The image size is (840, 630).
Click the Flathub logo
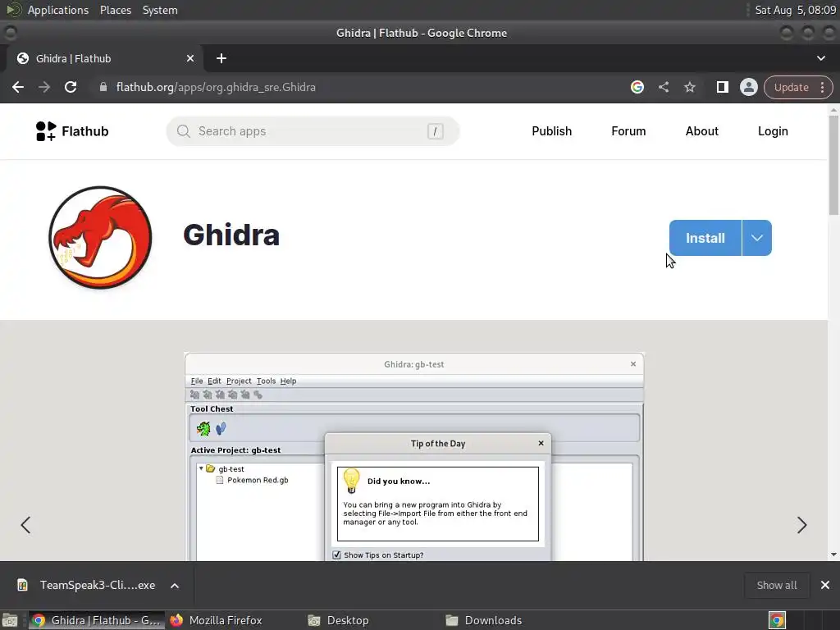[72, 131]
